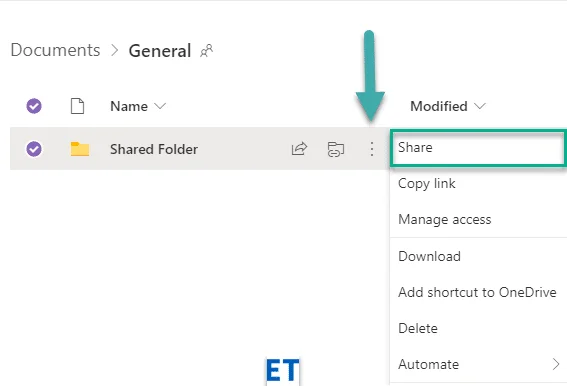567x386 pixels.
Task: Toggle the select-all checkmark in the header
Action: [34, 106]
